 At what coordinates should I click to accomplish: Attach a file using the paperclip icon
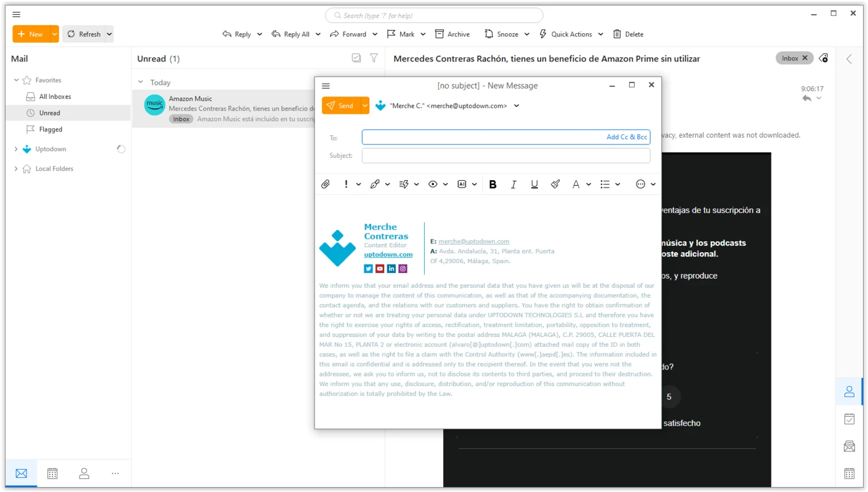click(326, 183)
